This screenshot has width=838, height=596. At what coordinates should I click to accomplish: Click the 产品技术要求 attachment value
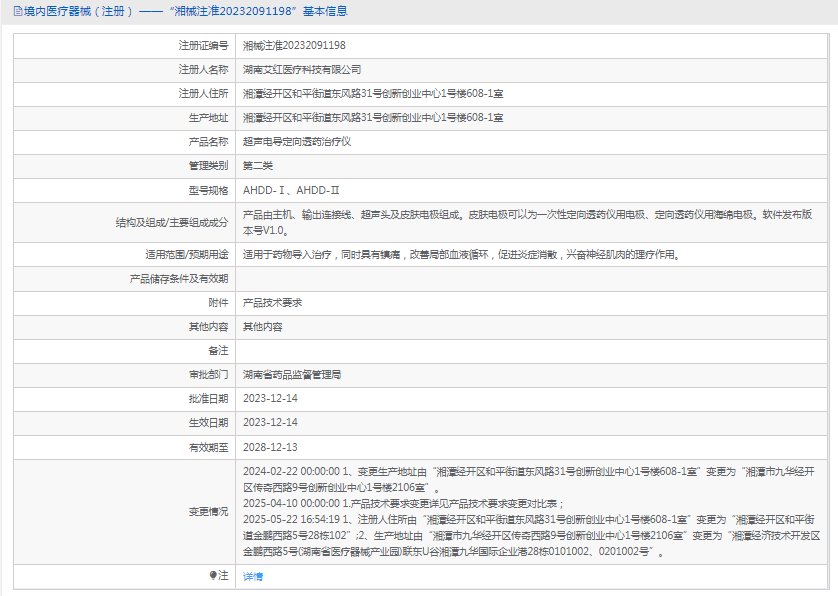pyautogui.click(x=273, y=303)
